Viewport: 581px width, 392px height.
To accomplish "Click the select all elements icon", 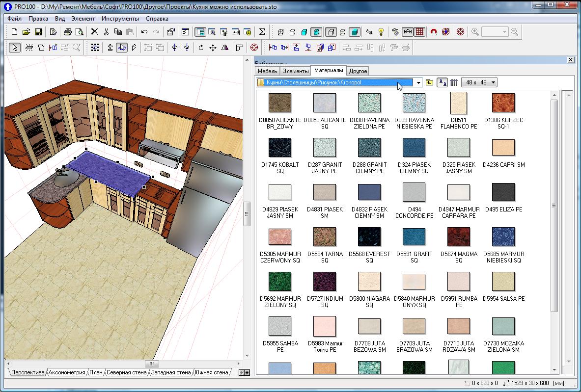I will (95, 48).
